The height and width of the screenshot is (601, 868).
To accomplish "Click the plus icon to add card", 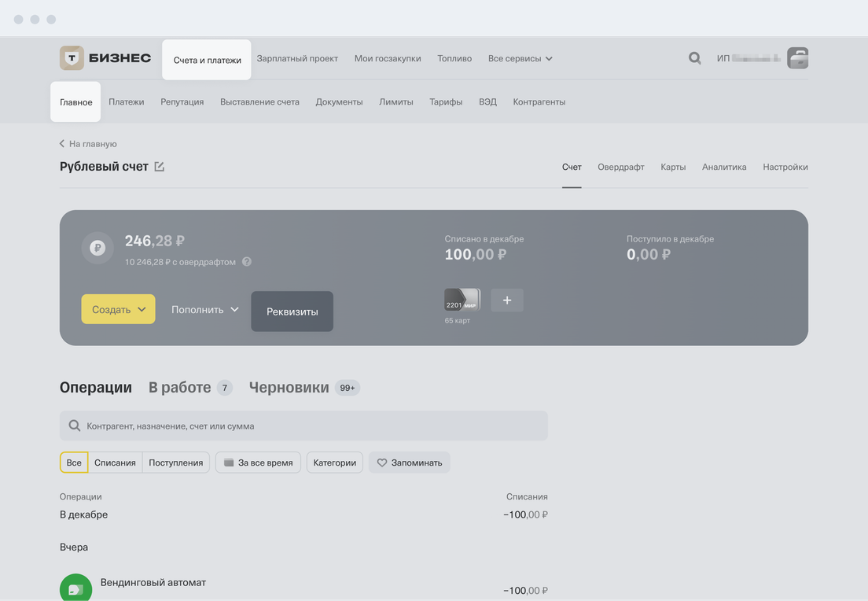I will click(x=507, y=300).
